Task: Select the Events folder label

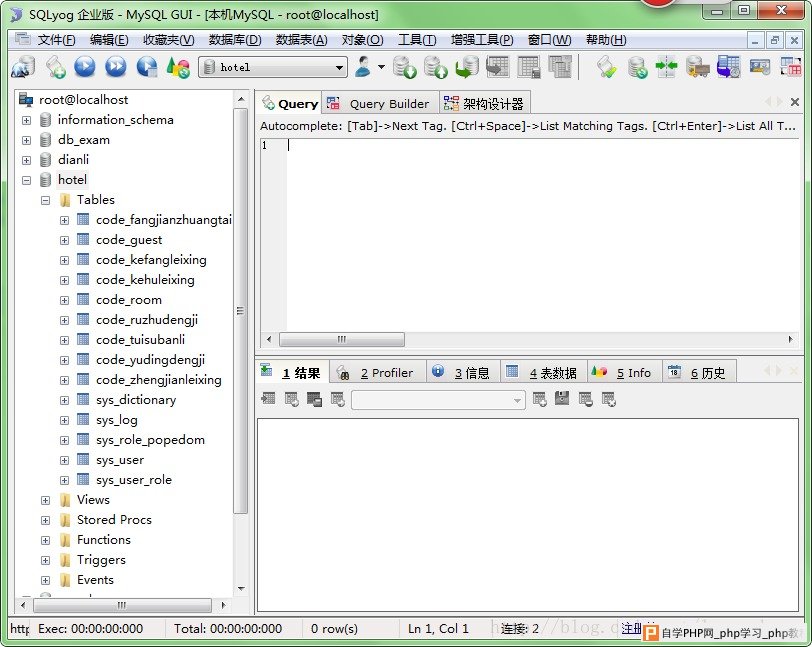Action: pos(95,580)
